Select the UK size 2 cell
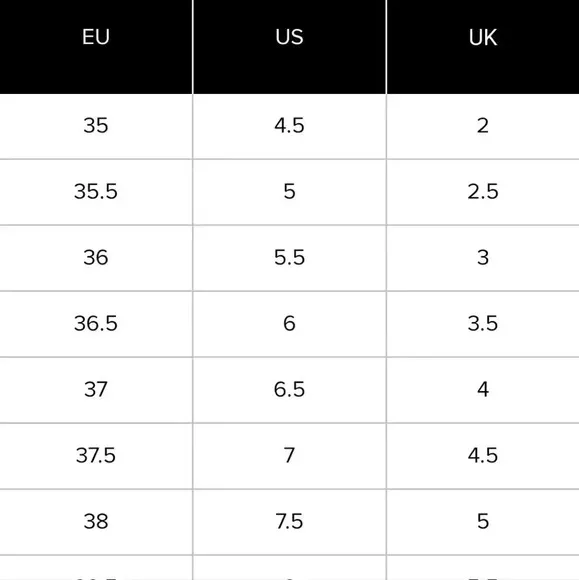The width and height of the screenshot is (579, 580). tap(483, 125)
